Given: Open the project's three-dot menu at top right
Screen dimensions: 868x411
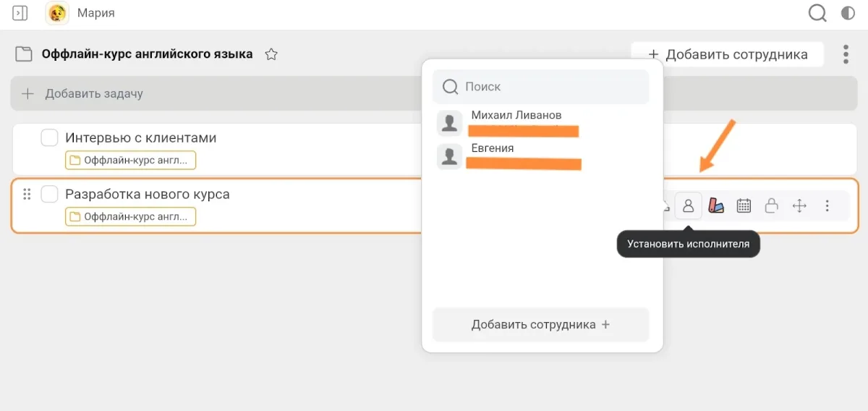Looking at the screenshot, I should point(845,54).
